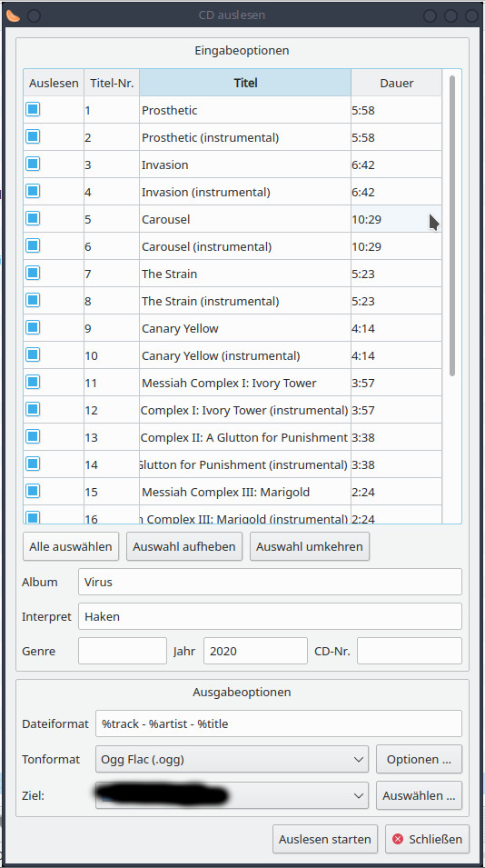The image size is (485, 868).
Task: Click the Clementine app icon in title bar
Action: pos(12,15)
